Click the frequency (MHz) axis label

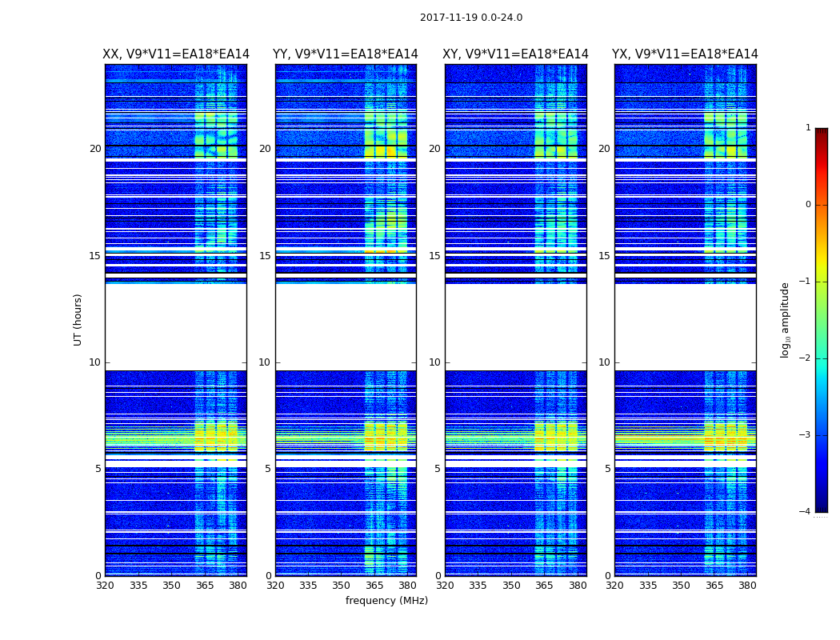[386, 600]
